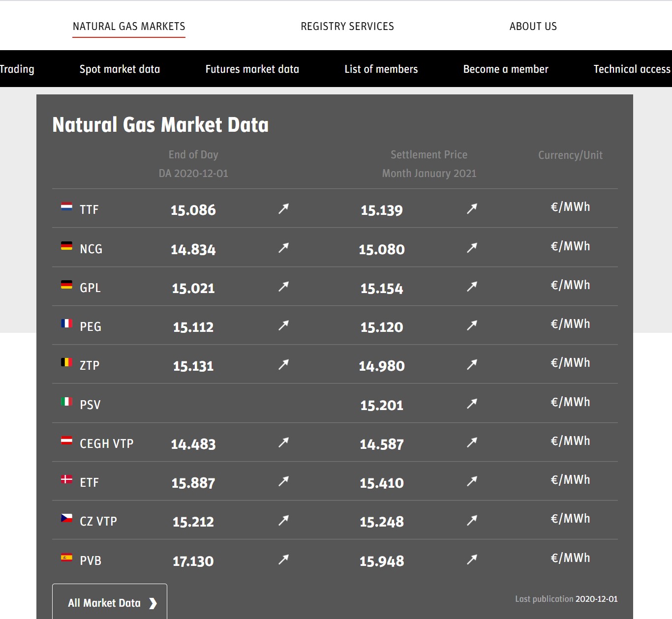Click the TTF end-of-day upward trend arrow

pos(283,209)
